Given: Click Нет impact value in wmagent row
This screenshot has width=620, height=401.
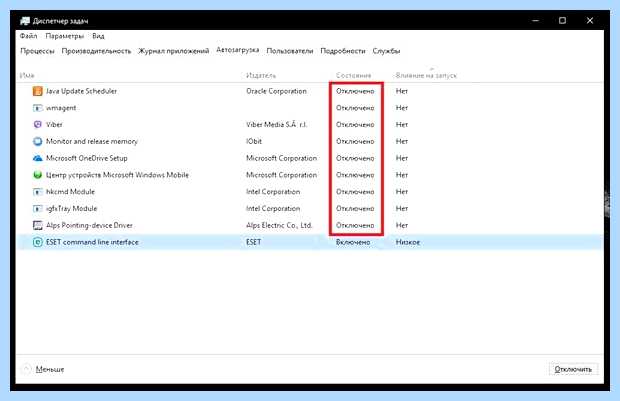Looking at the screenshot, I should pyautogui.click(x=402, y=108).
